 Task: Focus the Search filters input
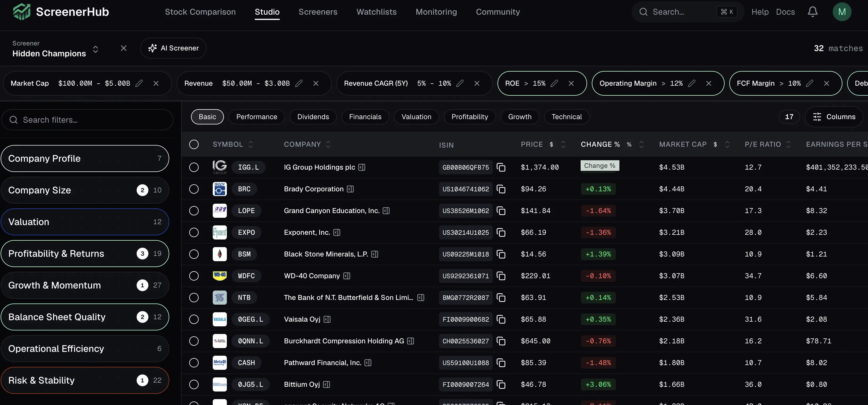click(x=87, y=120)
